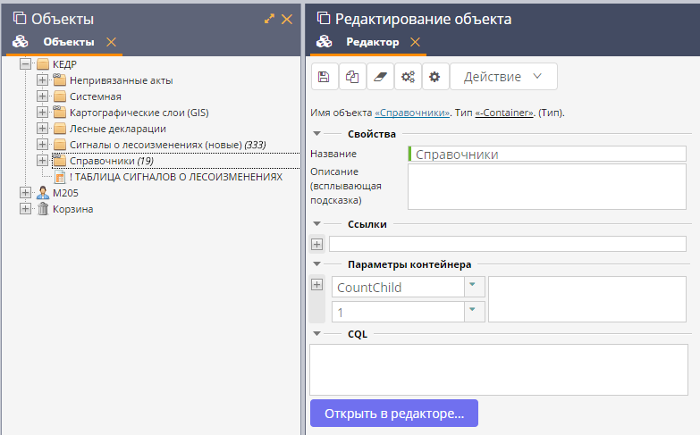Viewport: 700px width, 435px height.
Task: Open the dropdown arrow for value 1
Action: [x=475, y=311]
